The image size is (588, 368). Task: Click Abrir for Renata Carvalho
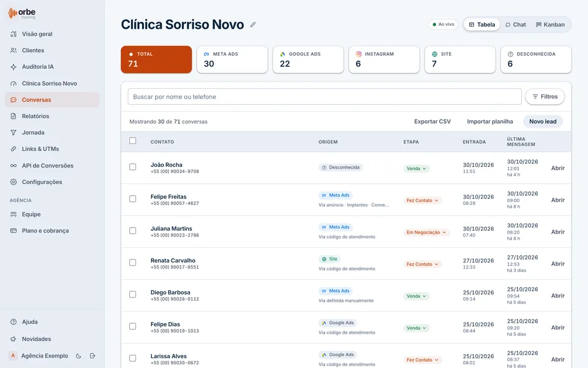557,264
